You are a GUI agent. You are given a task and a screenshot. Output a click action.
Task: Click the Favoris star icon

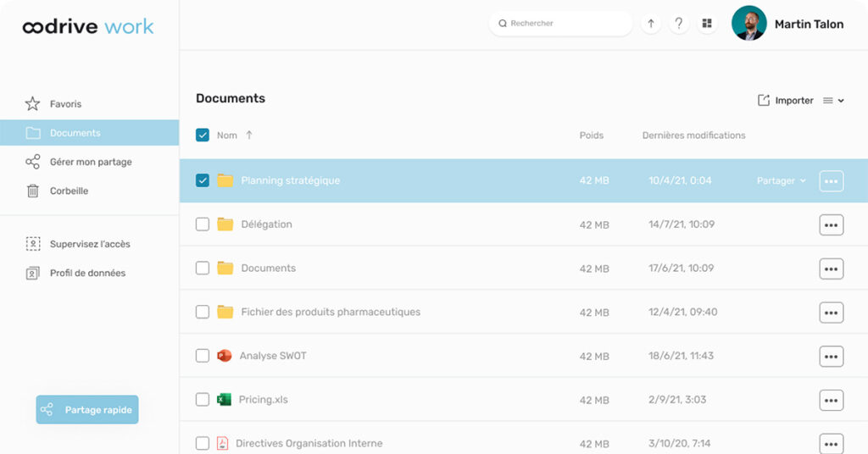point(32,104)
